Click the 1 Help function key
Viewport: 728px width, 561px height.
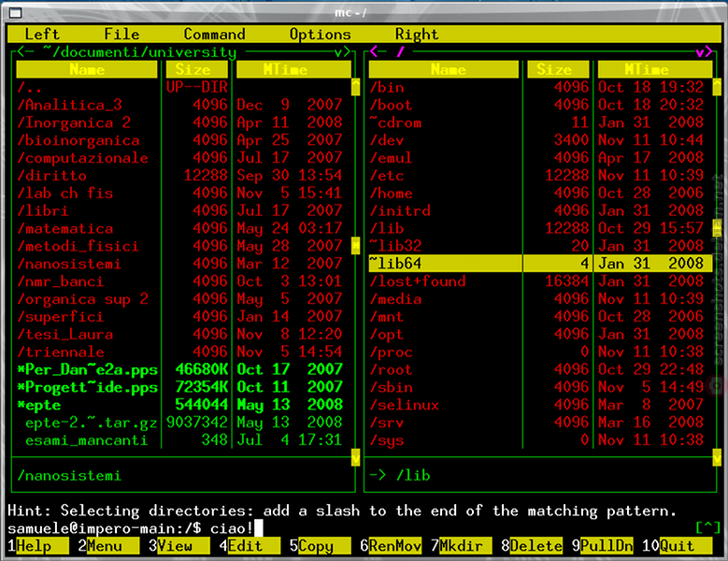(x=38, y=546)
